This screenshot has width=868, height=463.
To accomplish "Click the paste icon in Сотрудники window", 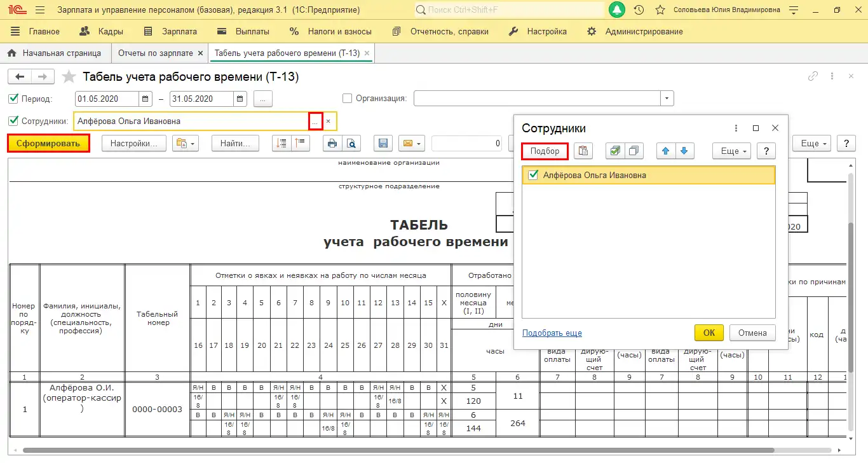I will click(x=583, y=151).
